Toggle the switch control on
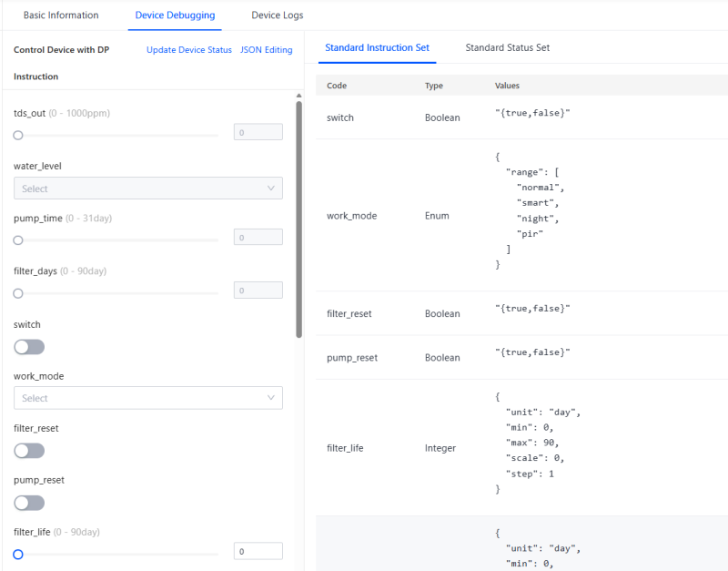 [x=29, y=347]
